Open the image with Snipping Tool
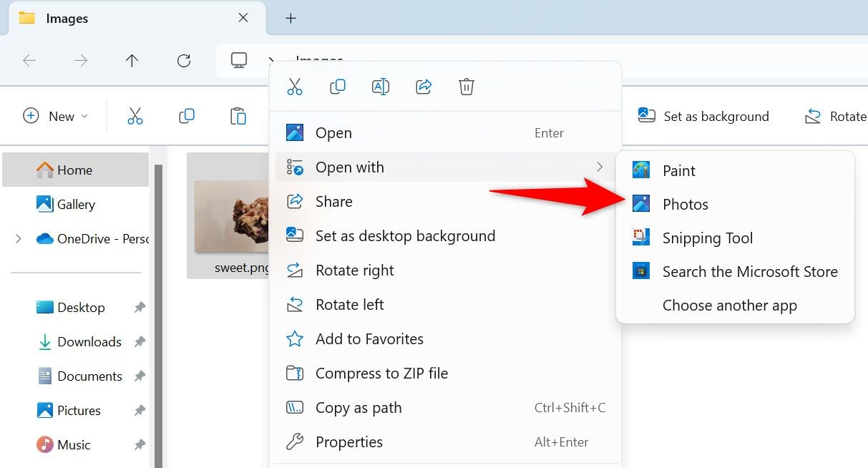 click(x=736, y=238)
